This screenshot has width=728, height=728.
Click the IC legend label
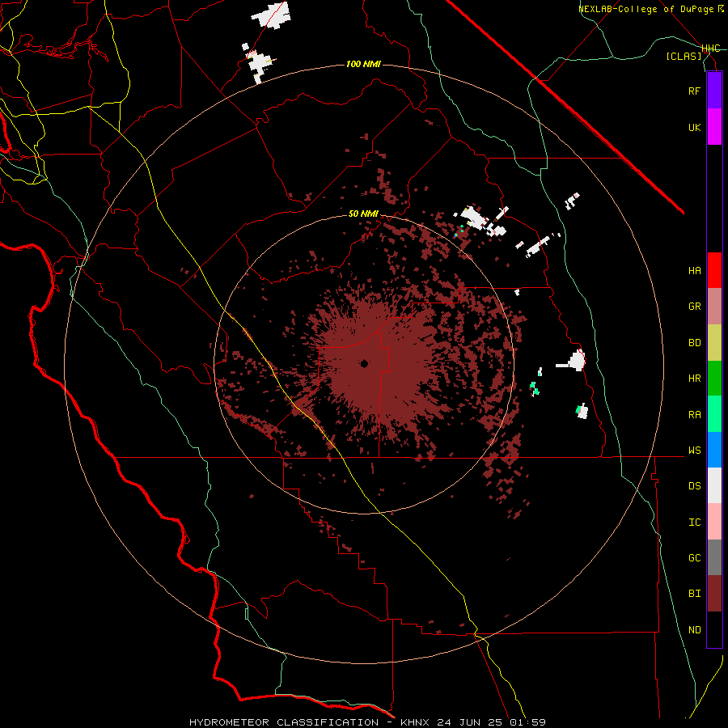(x=694, y=522)
